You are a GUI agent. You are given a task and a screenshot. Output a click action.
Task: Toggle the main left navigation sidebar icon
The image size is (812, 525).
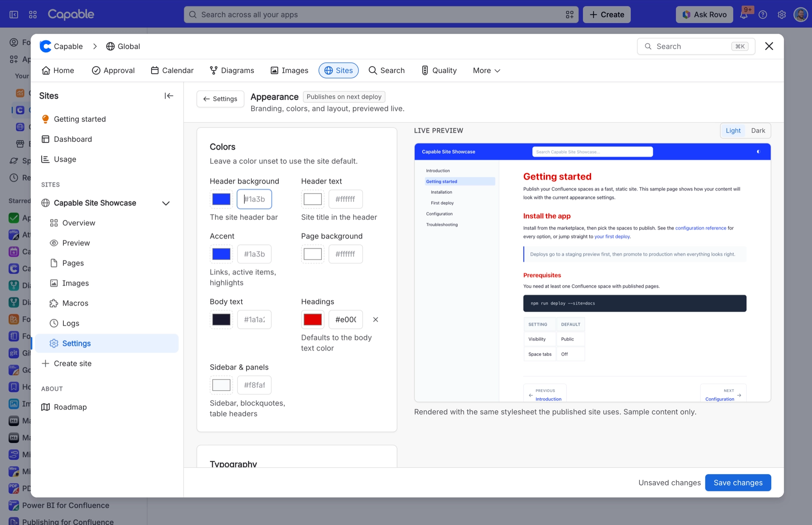click(14, 15)
